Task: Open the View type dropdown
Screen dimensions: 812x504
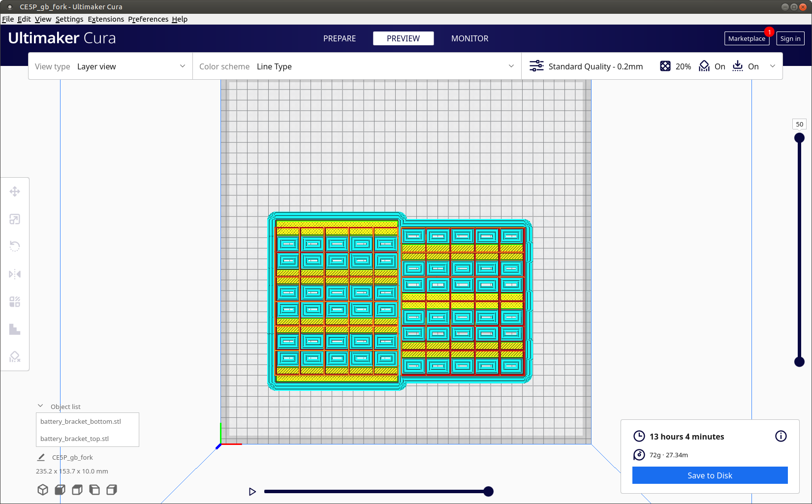Action: point(110,66)
